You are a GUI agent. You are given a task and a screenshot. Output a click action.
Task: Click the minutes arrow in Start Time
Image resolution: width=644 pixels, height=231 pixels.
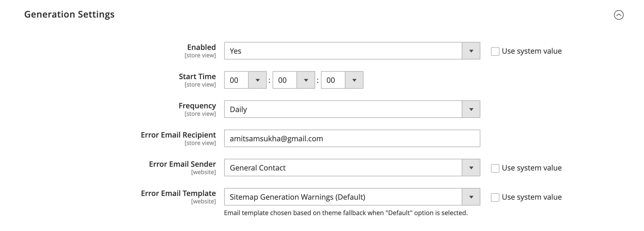click(306, 80)
